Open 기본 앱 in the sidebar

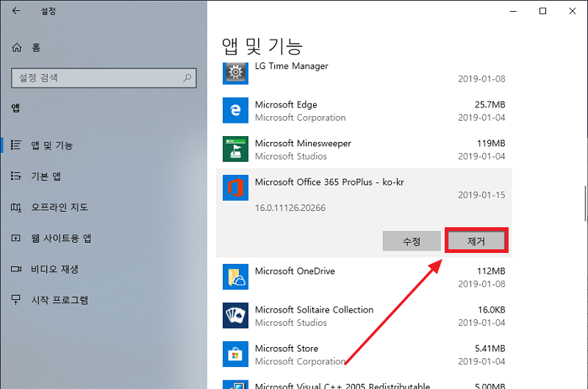pyautogui.click(x=46, y=176)
